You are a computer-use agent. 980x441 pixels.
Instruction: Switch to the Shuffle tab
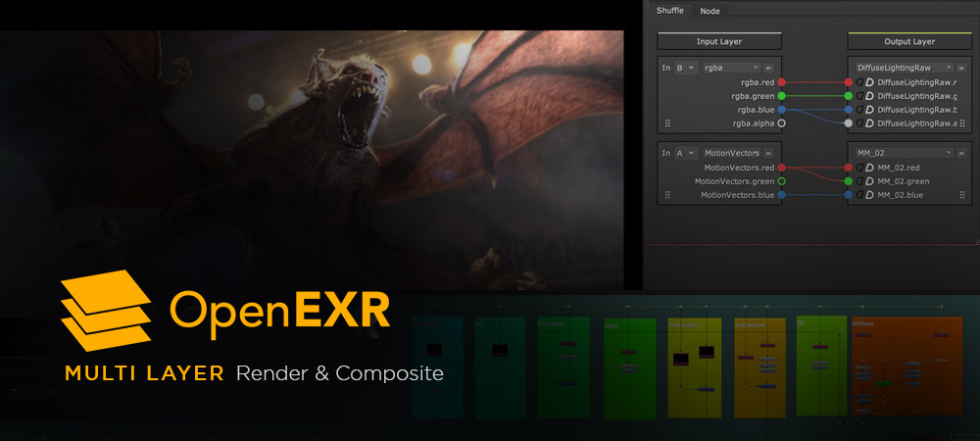670,11
